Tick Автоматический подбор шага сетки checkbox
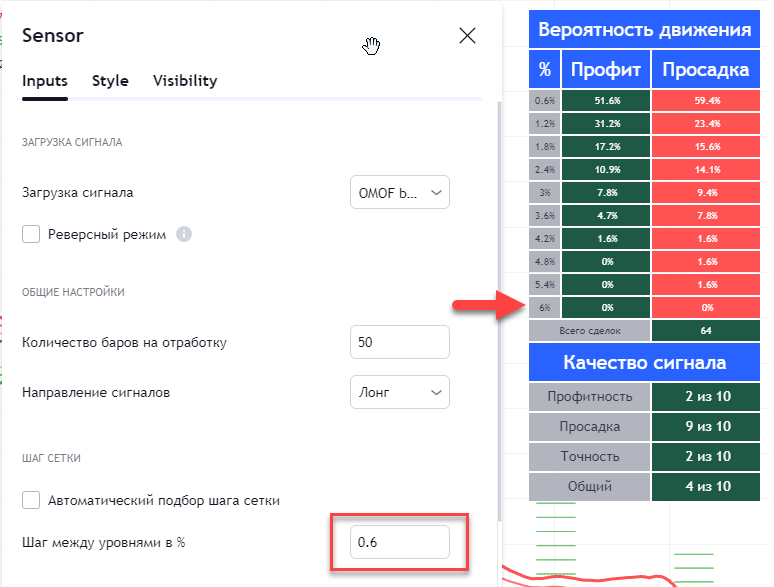This screenshot has width=774, height=587. [x=32, y=500]
